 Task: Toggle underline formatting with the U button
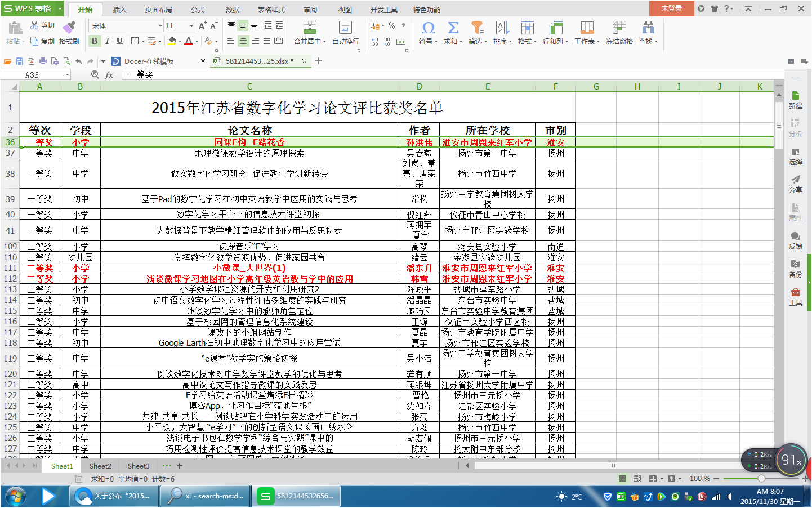tap(119, 41)
